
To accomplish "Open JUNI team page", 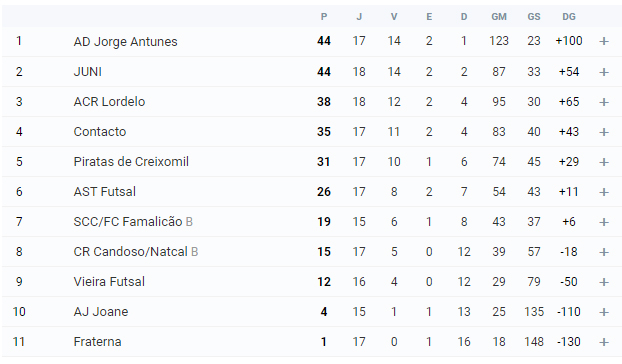I will coord(88,72).
